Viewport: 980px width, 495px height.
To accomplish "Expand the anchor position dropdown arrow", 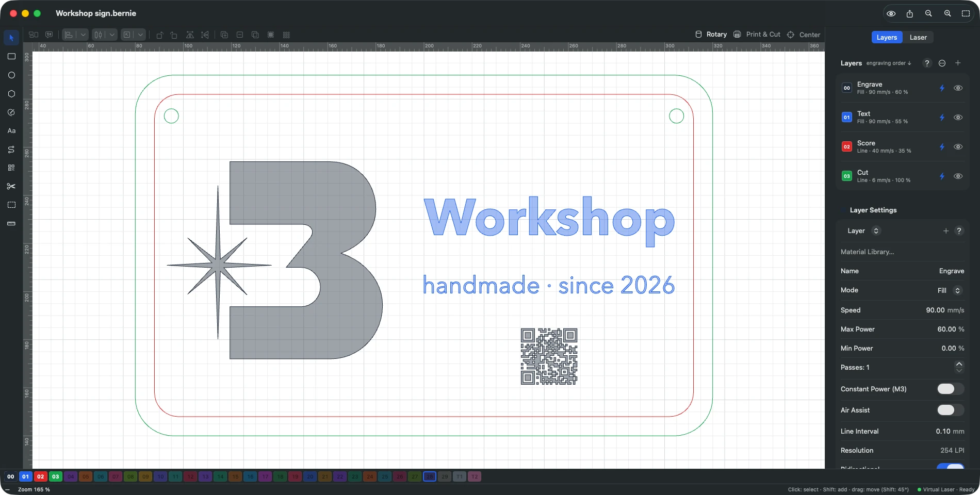I will pos(141,35).
